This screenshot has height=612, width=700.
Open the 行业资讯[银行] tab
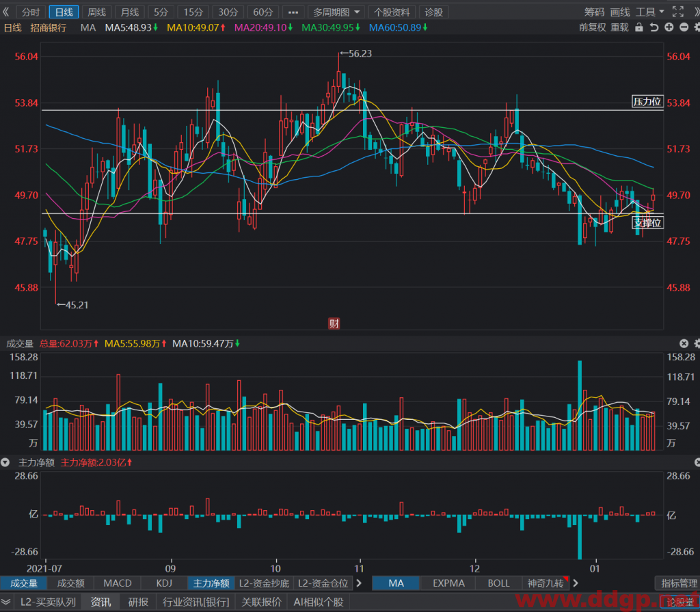pos(196,602)
